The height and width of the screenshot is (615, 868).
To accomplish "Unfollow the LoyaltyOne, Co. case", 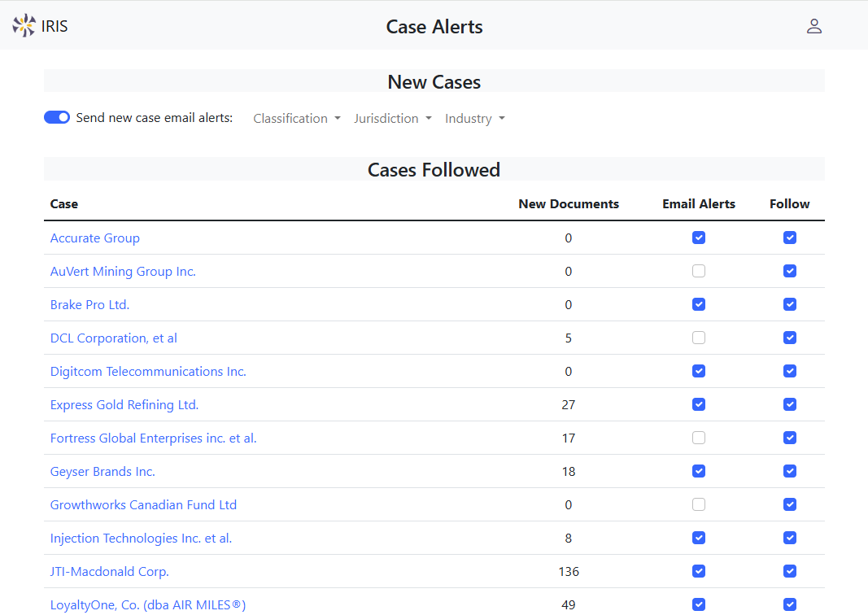I will click(790, 604).
